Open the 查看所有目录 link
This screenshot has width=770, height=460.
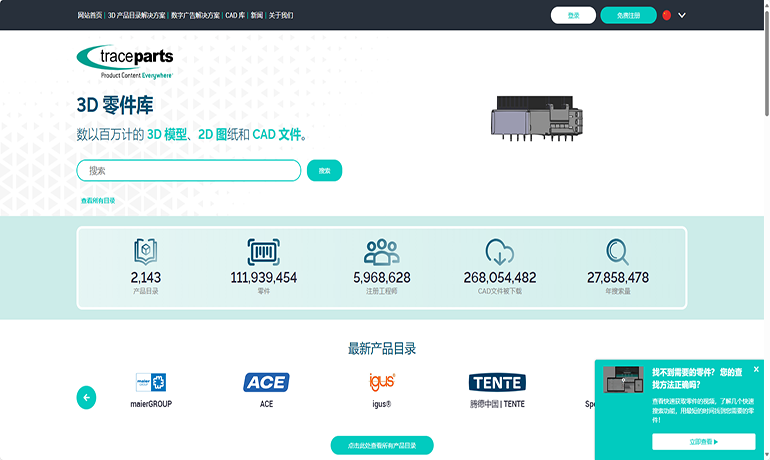pos(98,200)
